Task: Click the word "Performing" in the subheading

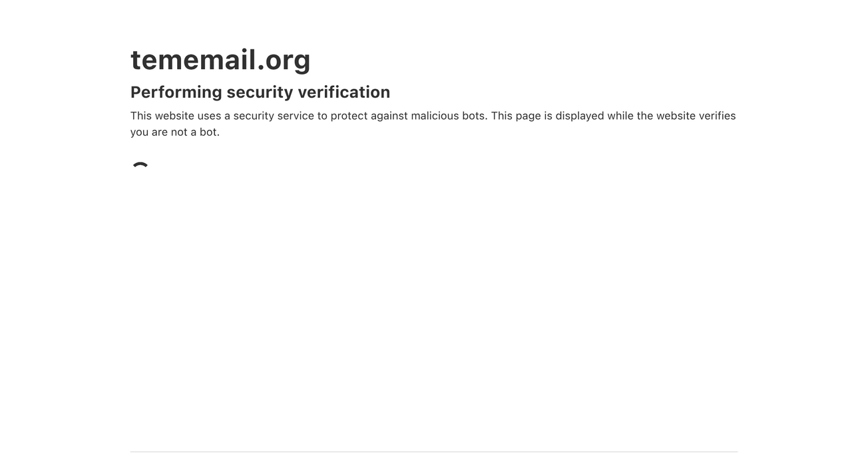Action: tap(176, 92)
